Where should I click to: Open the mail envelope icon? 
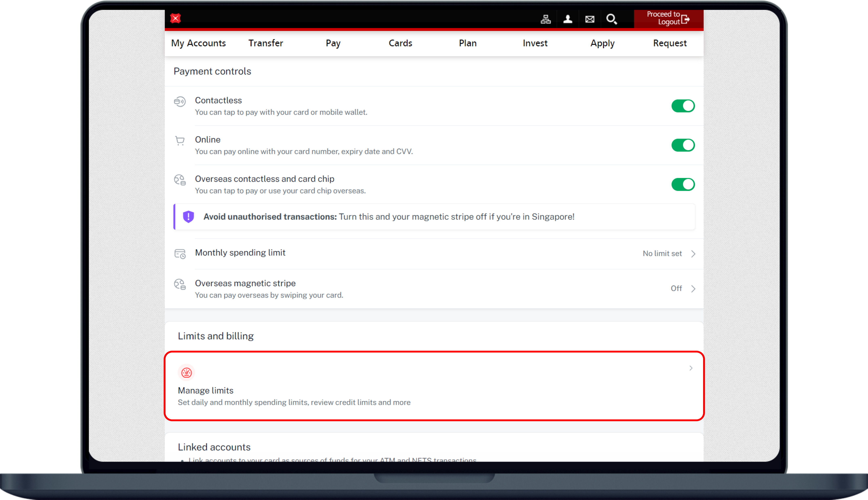590,19
